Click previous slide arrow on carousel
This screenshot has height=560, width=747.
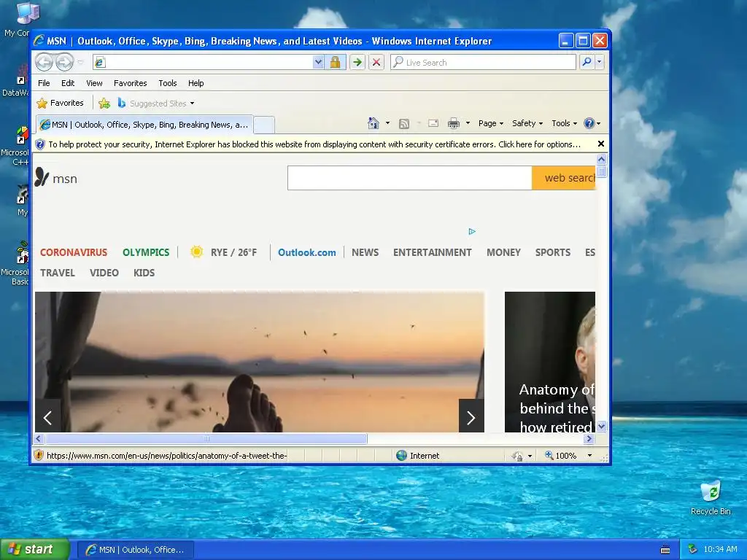[47, 417]
